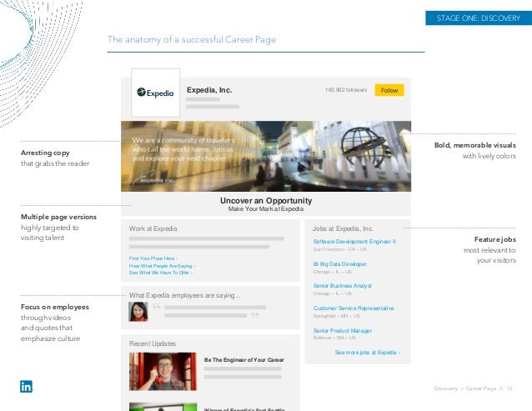
Task: Click the Multiple page versions annotation
Action: point(58,228)
